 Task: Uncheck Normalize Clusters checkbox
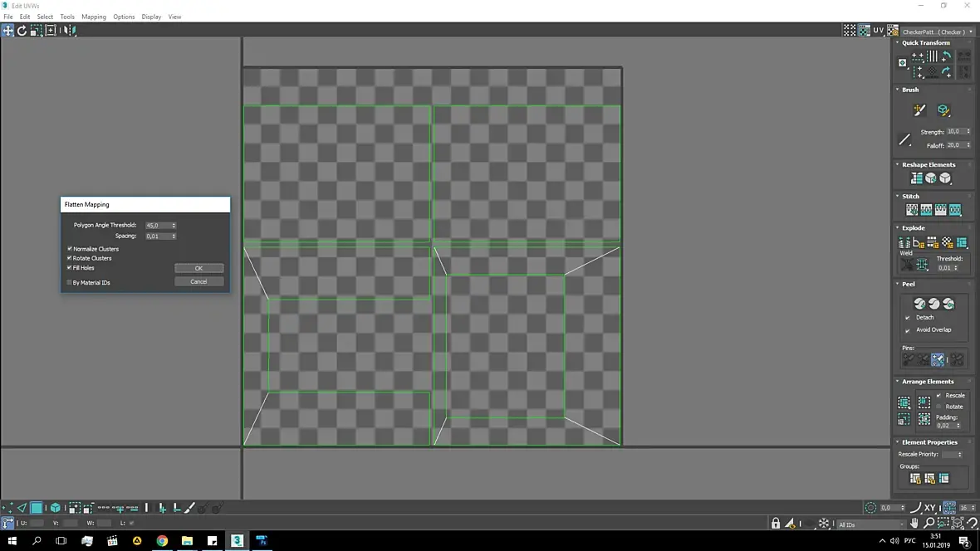click(70, 249)
